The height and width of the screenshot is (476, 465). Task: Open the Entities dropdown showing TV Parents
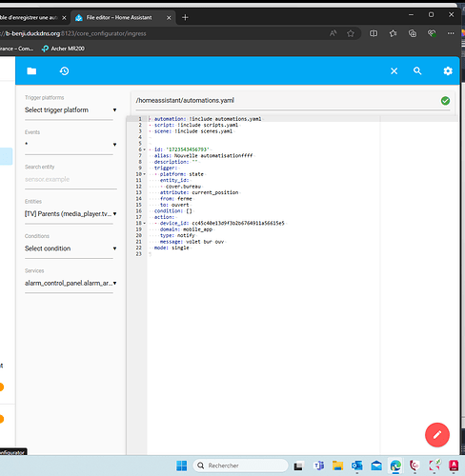(x=71, y=214)
